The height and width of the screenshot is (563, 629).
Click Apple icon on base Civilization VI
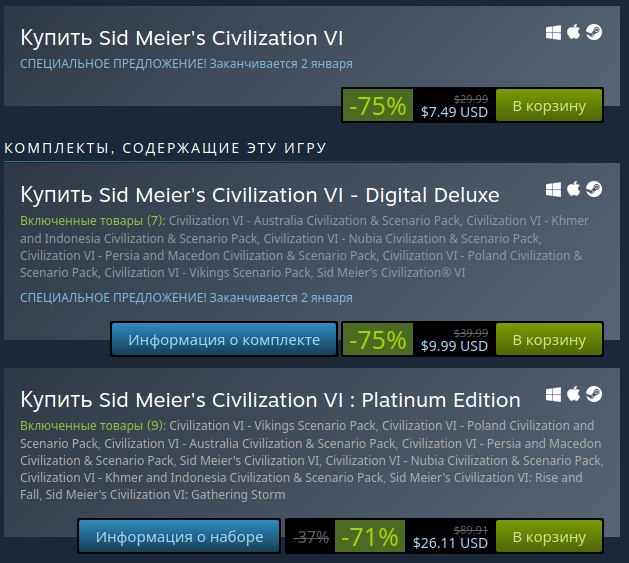click(573, 32)
